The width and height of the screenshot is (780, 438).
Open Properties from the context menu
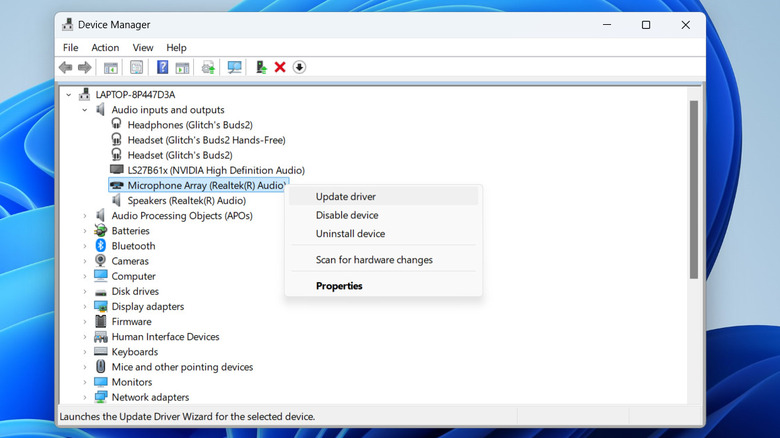tap(339, 286)
